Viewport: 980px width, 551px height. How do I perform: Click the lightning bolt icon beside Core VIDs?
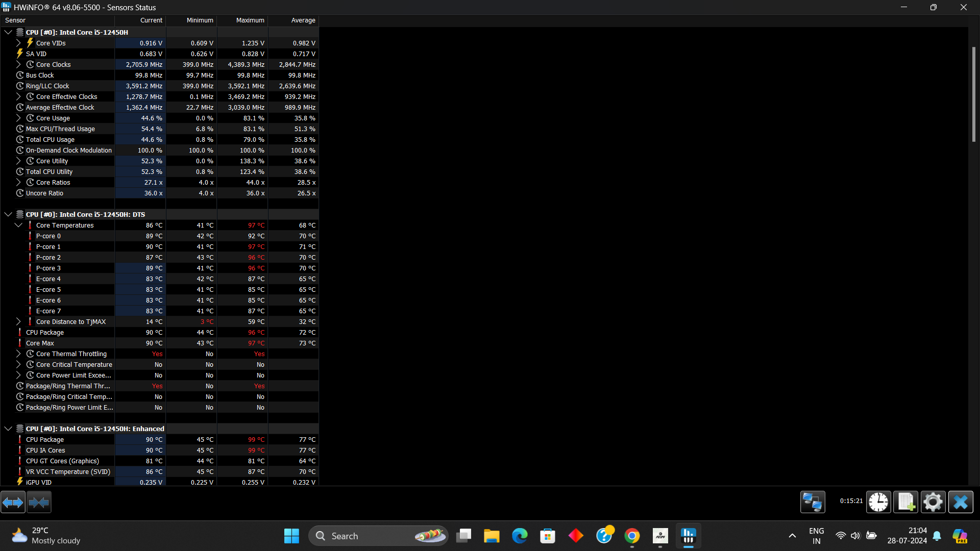(30, 43)
